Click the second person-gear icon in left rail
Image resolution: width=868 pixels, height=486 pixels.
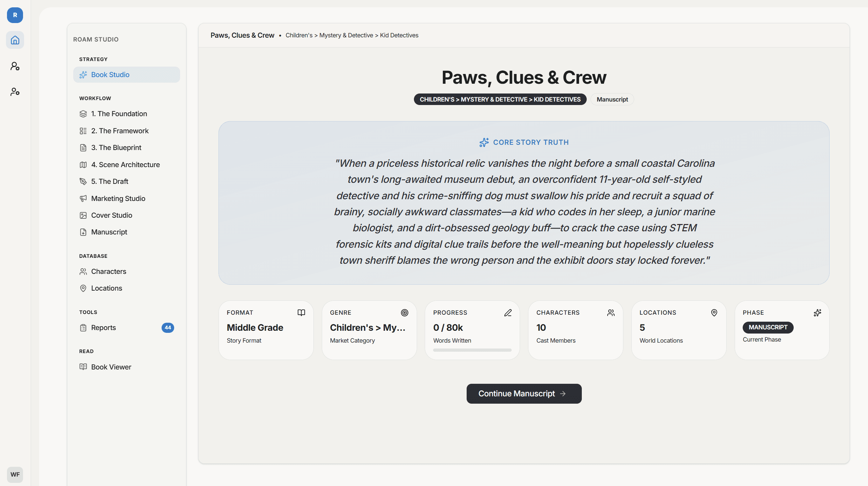[x=15, y=92]
